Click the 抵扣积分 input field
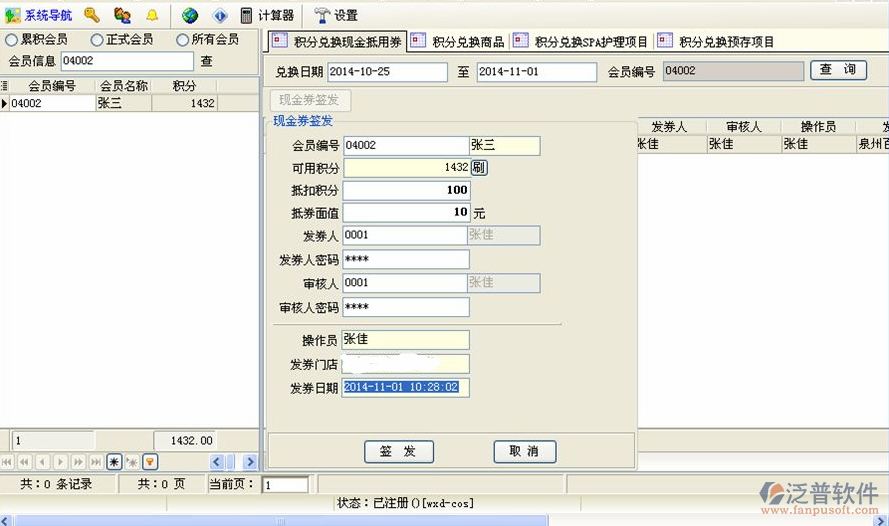Viewport: 889px width, 526px height. [x=406, y=190]
